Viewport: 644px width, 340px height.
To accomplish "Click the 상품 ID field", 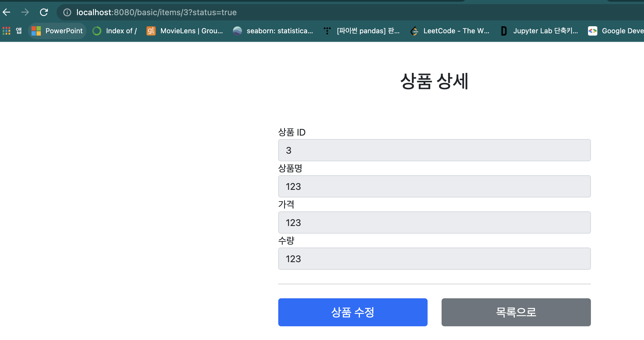I will coord(434,150).
